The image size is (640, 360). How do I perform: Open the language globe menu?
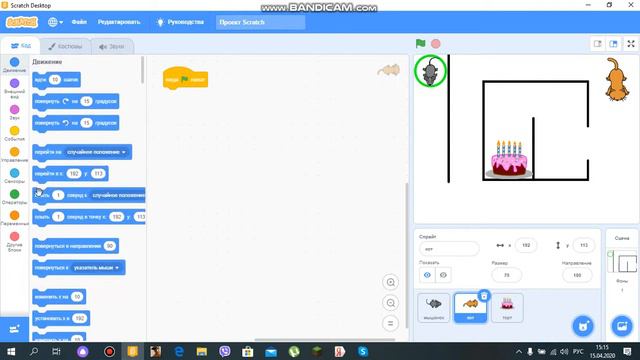tap(55, 22)
